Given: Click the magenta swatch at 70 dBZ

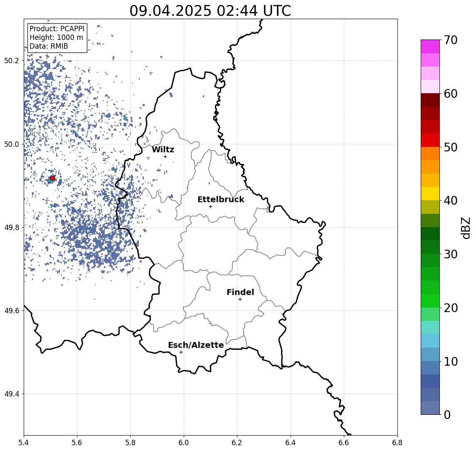Looking at the screenshot, I should (x=430, y=47).
